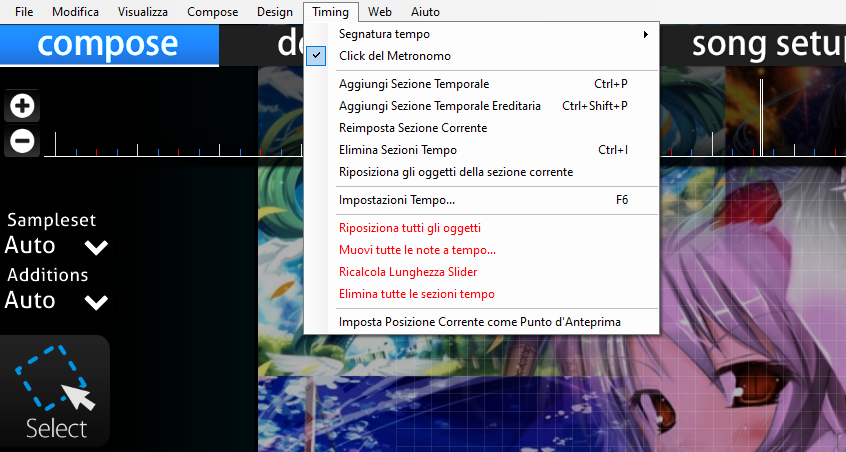Viewport: 846px width, 452px height.
Task: Toggle Click del Metronomo checkmark
Action: coord(316,56)
